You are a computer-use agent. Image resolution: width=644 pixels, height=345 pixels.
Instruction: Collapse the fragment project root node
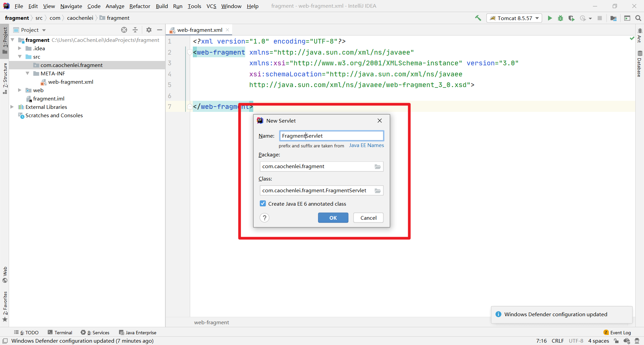coord(12,40)
